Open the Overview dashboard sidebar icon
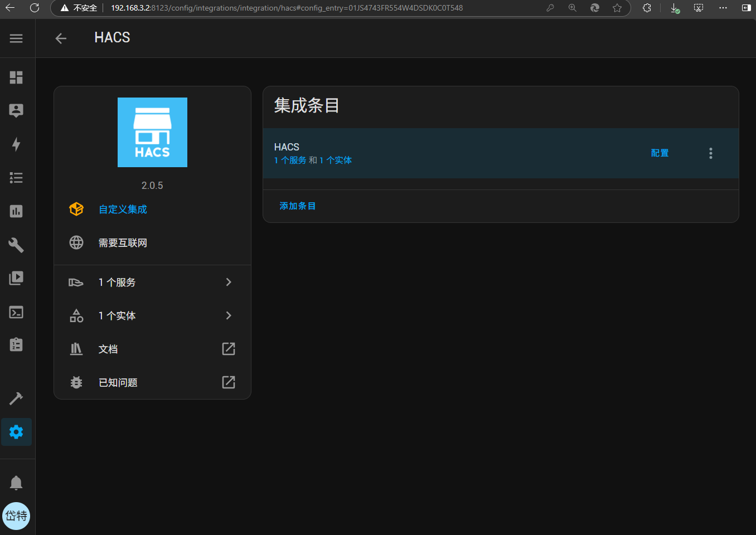Viewport: 756px width, 535px height. pos(16,77)
